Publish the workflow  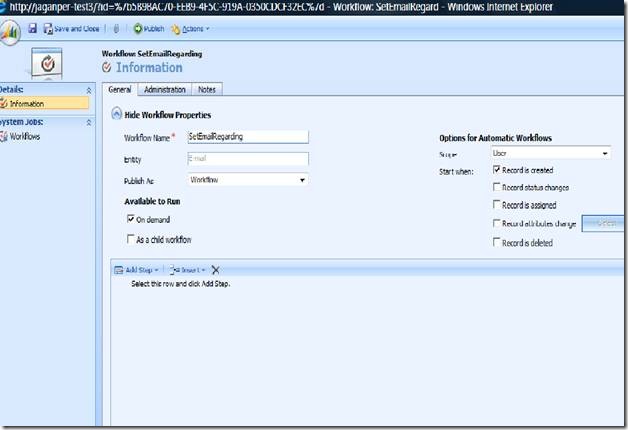(148, 29)
